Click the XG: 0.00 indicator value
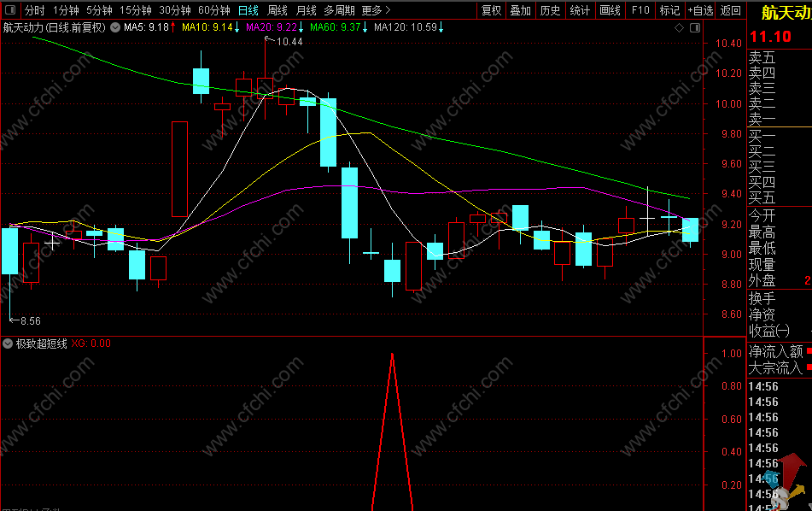Screen dimensions: 812x511 coord(91,344)
